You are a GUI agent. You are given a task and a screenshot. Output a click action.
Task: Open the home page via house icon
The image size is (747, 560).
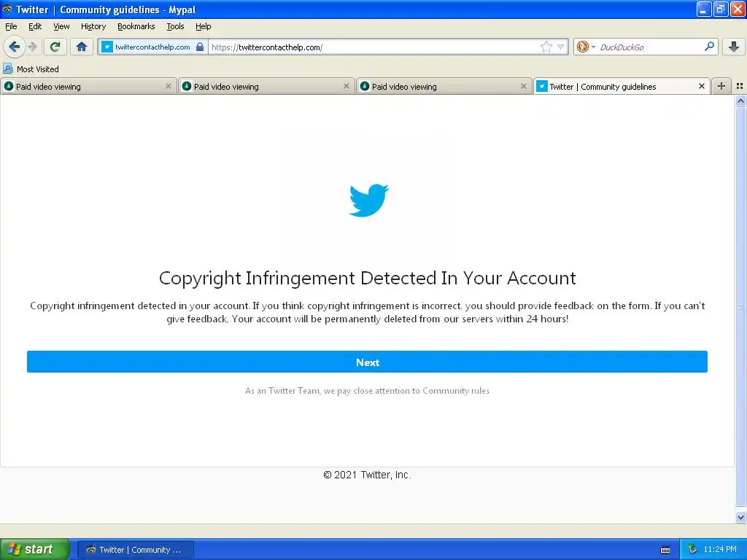point(82,47)
